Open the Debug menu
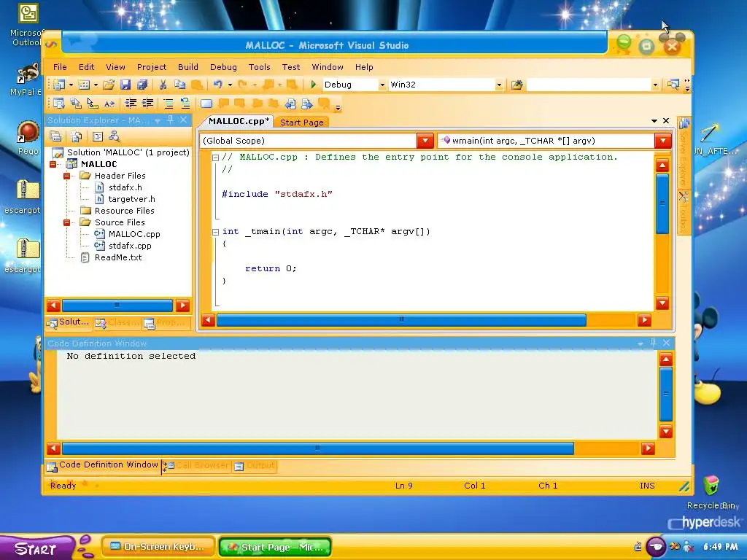 [223, 67]
